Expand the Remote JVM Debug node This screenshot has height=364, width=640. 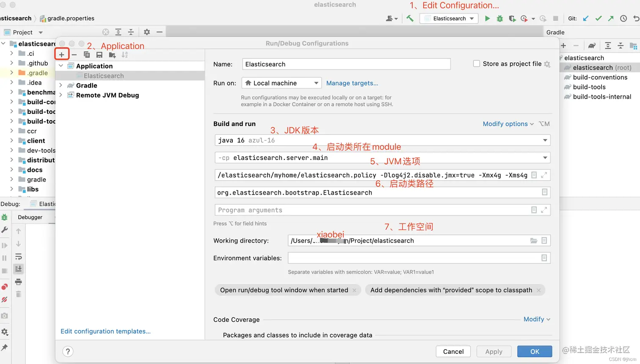click(x=61, y=95)
